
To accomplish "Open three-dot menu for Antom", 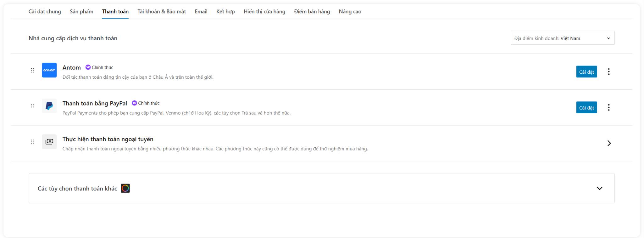I will click(609, 72).
